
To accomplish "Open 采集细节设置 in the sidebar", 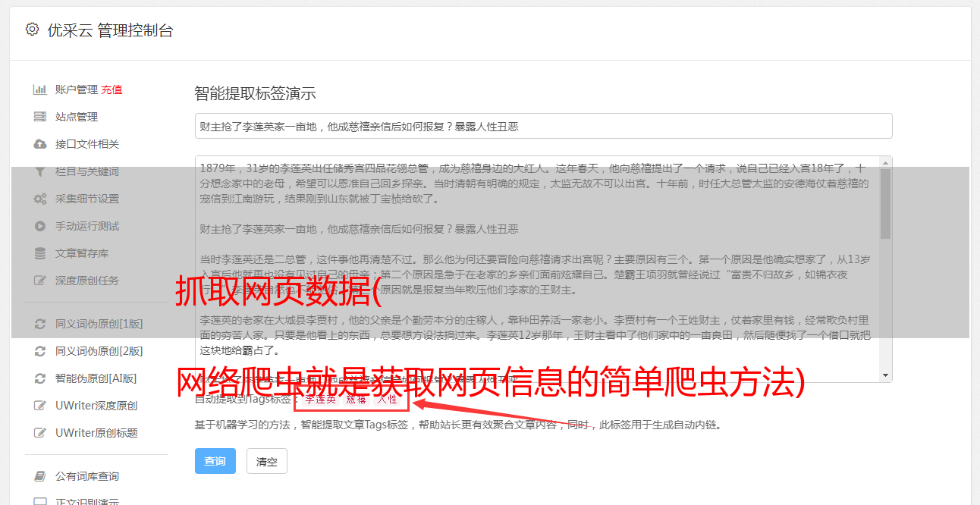I will [87, 199].
